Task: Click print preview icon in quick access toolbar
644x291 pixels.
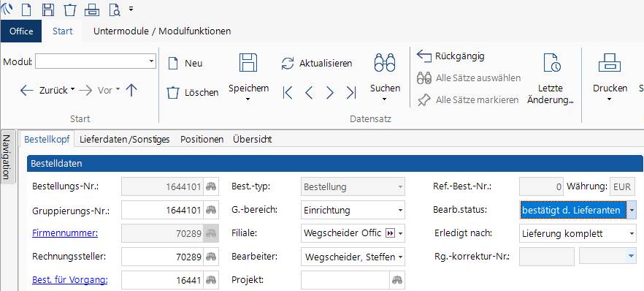Action: [115, 9]
